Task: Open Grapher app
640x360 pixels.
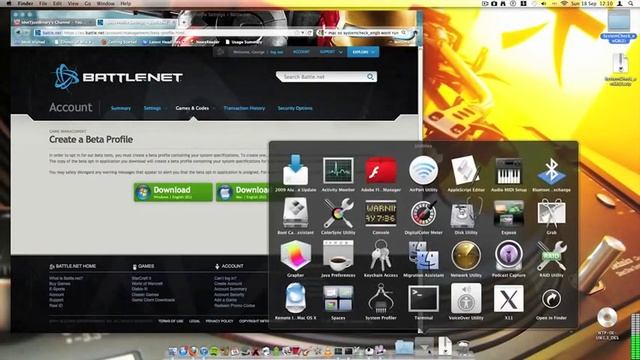Action: coord(296,256)
